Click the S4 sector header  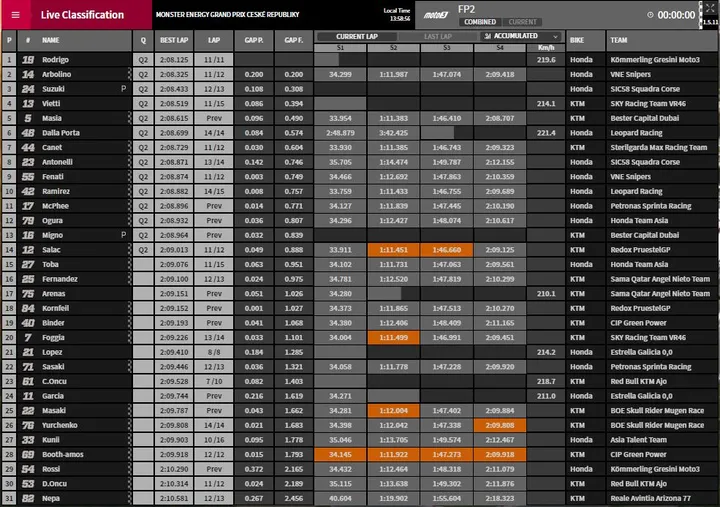[500, 48]
